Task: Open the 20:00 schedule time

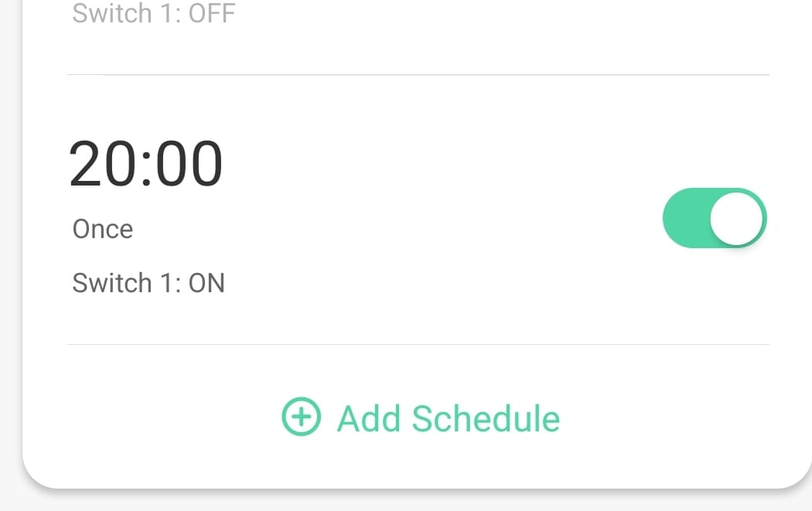Action: (x=146, y=165)
